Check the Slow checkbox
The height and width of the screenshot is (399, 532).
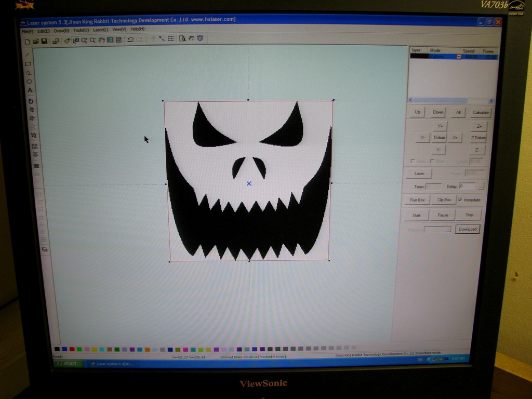tap(411, 160)
